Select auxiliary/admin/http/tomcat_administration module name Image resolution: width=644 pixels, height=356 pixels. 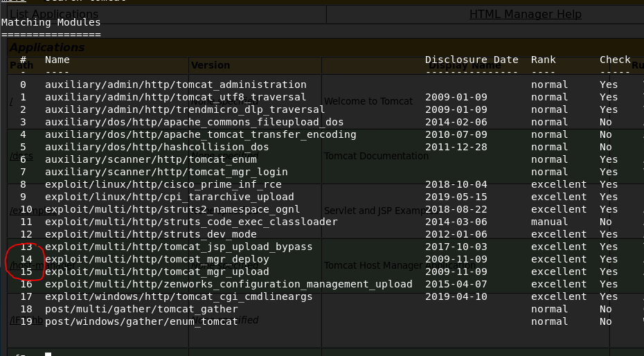175,84
